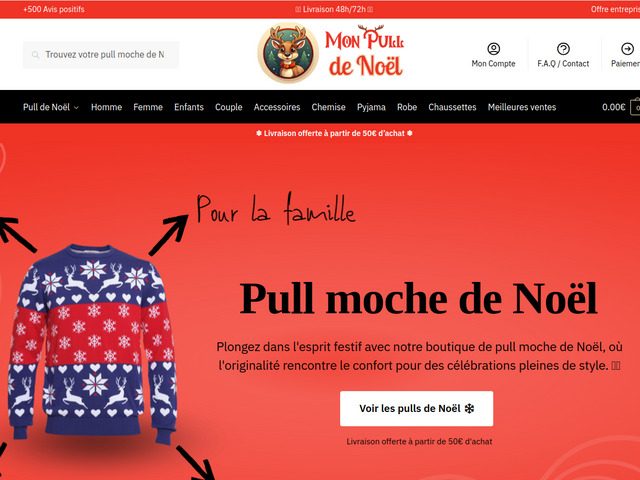Visit the Chaussettes section
640x480 pixels.
(452, 107)
